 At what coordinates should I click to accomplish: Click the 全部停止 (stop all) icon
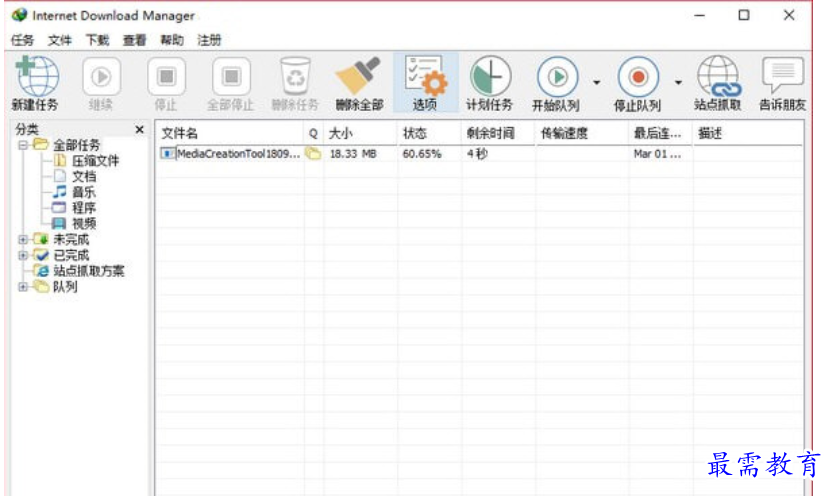(231, 77)
